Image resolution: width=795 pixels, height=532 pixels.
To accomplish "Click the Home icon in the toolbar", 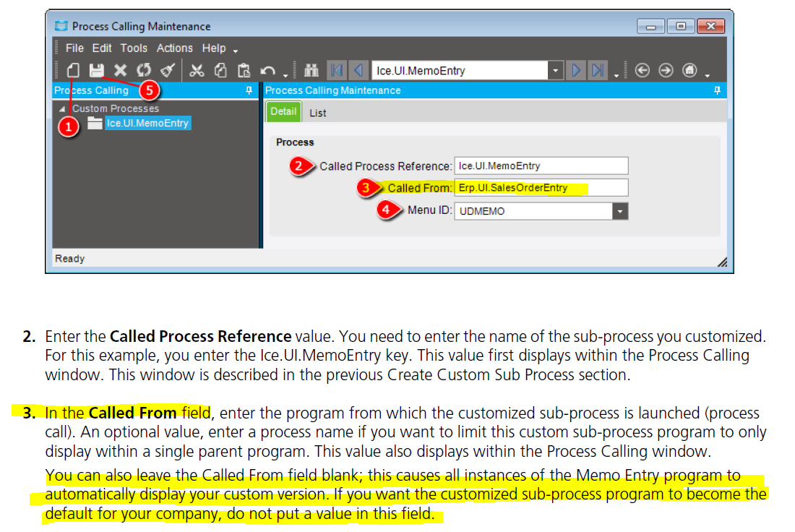I will pos(689,70).
